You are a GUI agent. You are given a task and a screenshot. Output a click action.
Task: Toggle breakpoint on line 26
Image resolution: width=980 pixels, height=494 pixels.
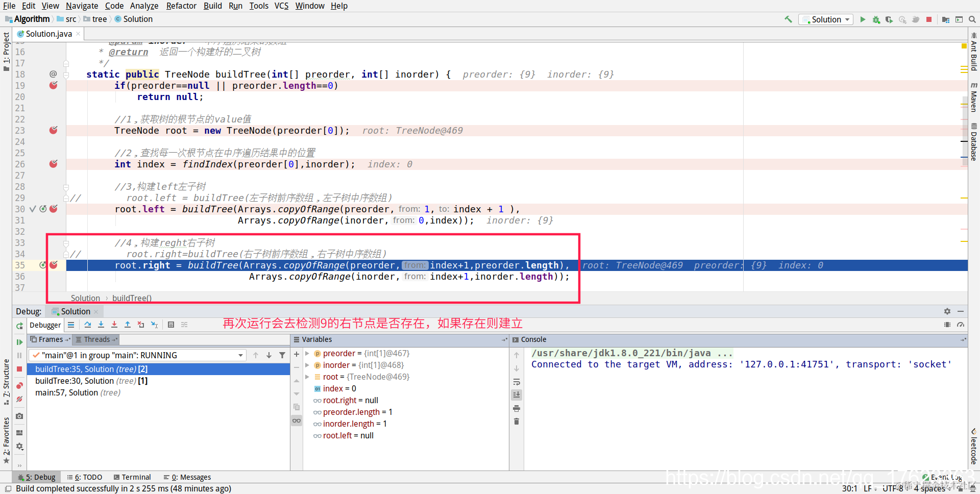(x=54, y=164)
